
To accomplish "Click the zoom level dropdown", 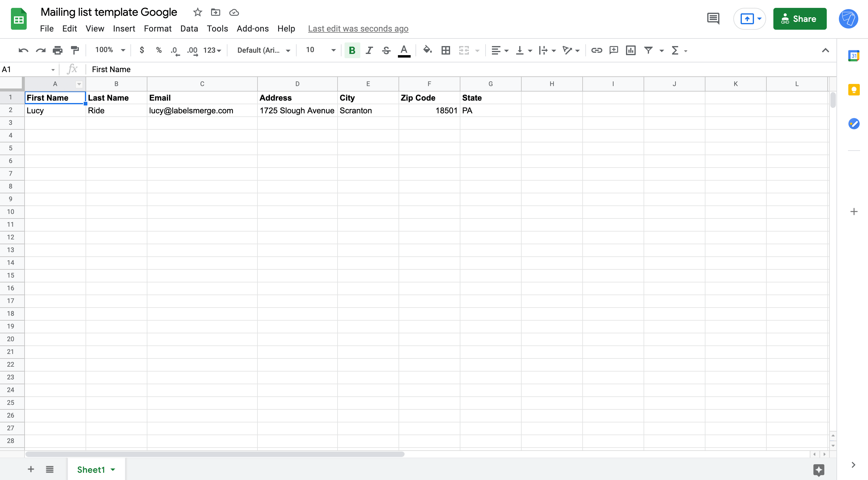I will [109, 50].
